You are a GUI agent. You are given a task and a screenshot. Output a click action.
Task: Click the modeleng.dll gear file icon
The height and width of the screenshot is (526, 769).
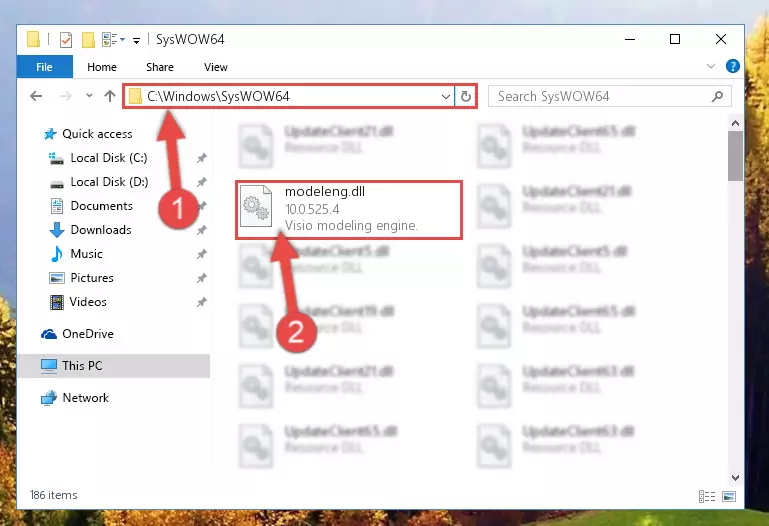[256, 205]
